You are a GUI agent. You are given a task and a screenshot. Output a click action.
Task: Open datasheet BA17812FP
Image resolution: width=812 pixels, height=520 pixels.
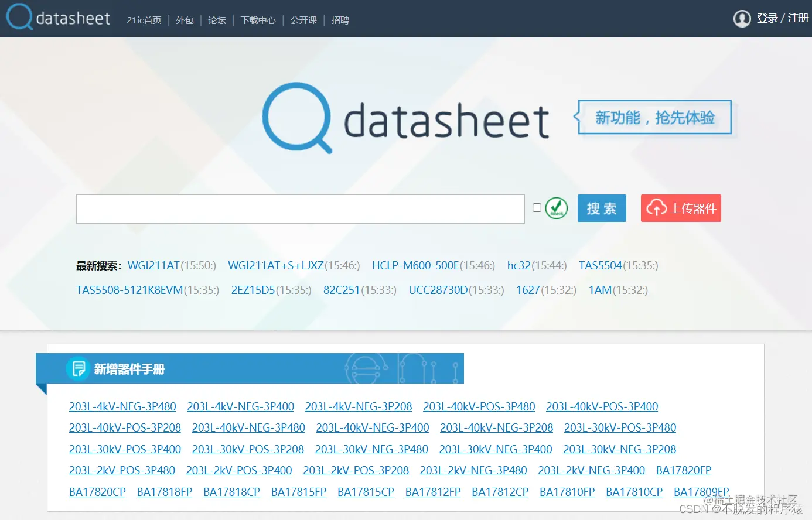433,492
